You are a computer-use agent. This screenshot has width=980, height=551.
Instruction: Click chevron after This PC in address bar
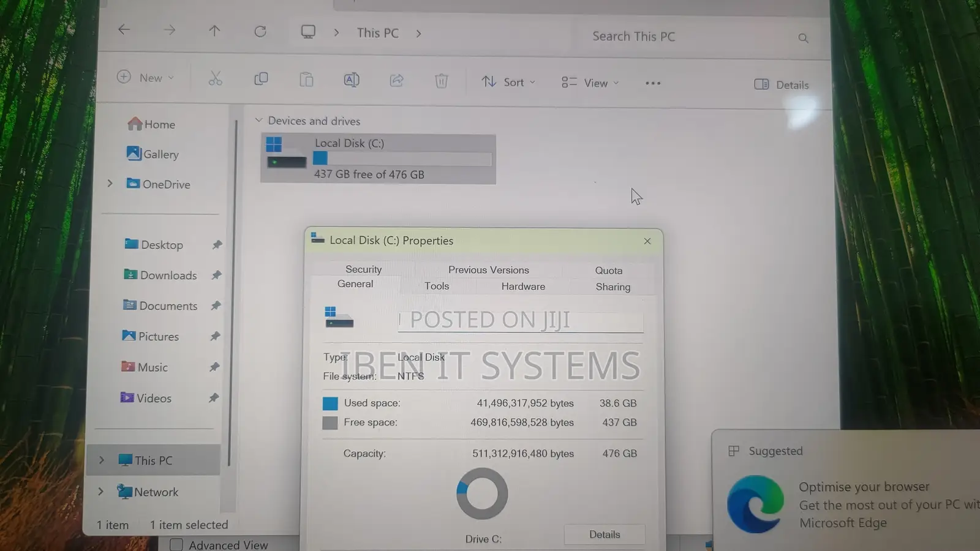tap(419, 34)
